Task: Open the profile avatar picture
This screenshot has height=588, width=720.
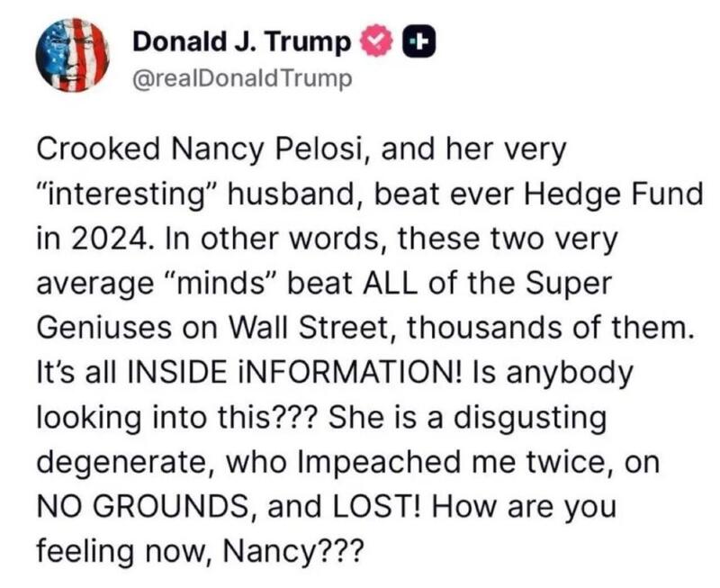Action: coord(73,54)
